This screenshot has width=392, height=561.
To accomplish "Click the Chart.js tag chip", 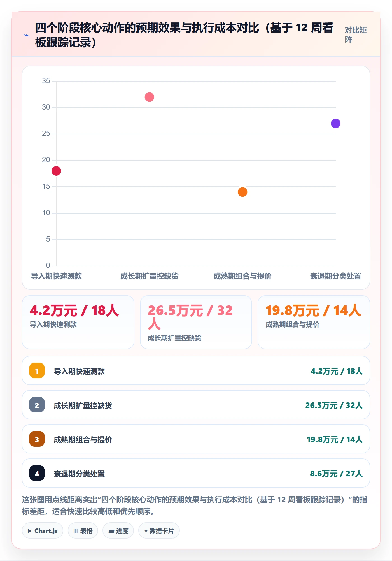I will (x=43, y=530).
